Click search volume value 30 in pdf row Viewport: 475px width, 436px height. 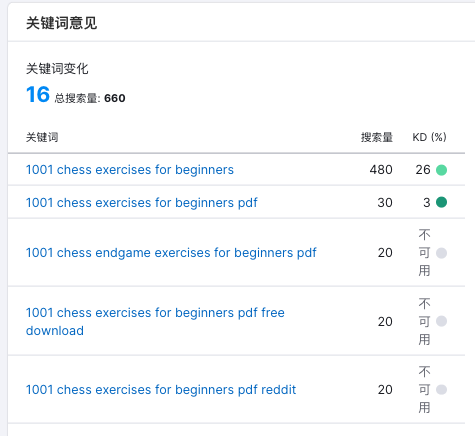coord(385,203)
